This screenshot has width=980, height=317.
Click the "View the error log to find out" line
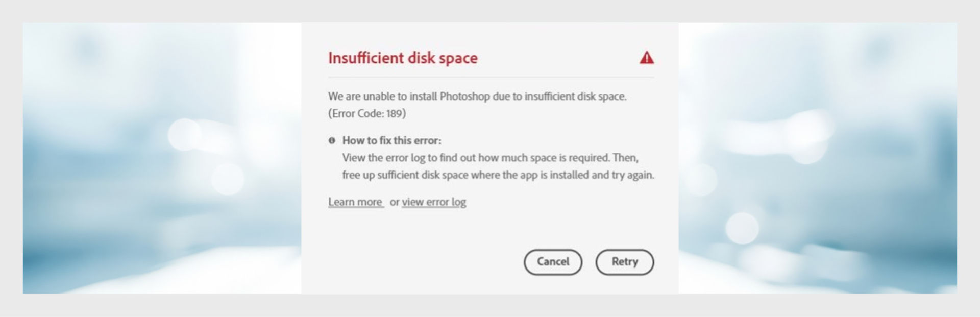[490, 158]
